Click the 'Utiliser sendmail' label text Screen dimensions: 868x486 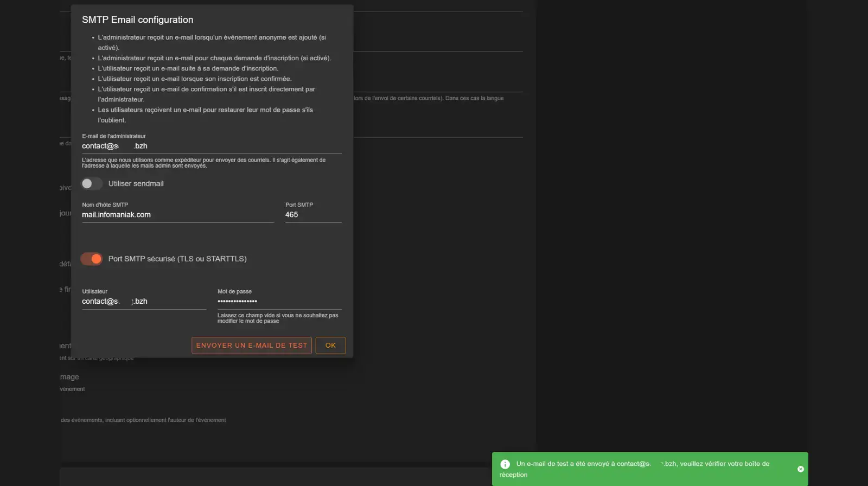pyautogui.click(x=136, y=184)
